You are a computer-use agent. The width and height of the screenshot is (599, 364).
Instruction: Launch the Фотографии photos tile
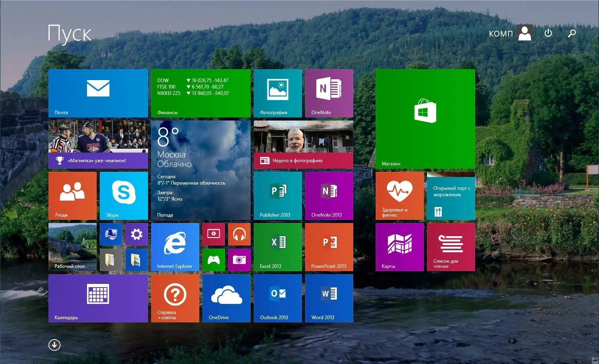278,93
